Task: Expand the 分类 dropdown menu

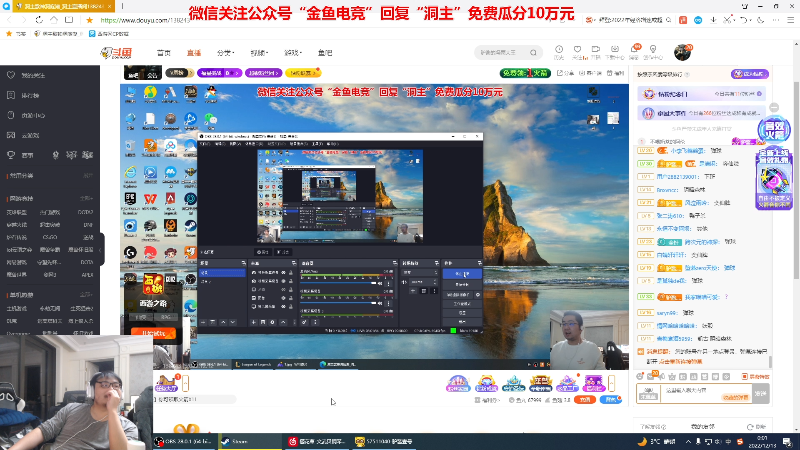Action: [x=225, y=53]
